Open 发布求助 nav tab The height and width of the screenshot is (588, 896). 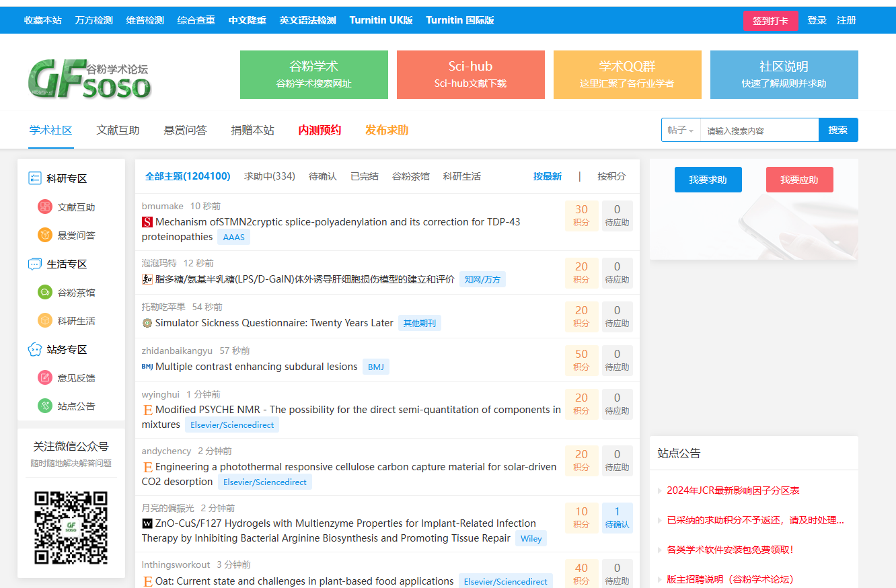point(387,130)
